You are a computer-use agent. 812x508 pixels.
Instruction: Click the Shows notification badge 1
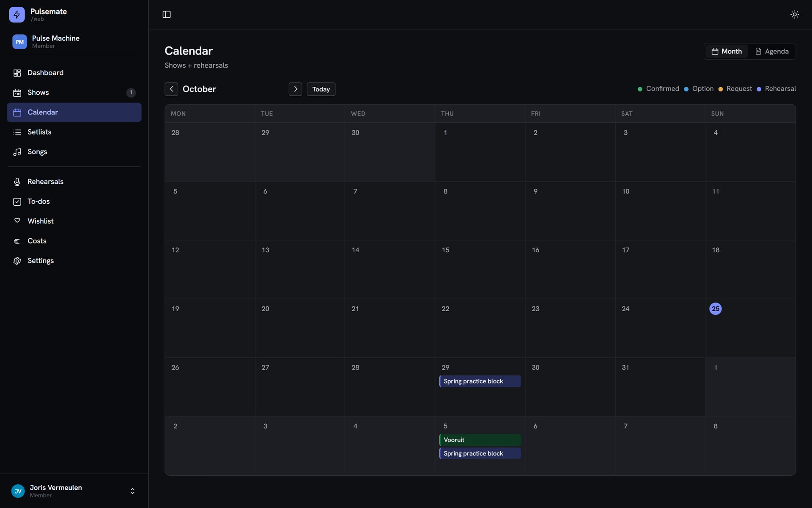131,92
